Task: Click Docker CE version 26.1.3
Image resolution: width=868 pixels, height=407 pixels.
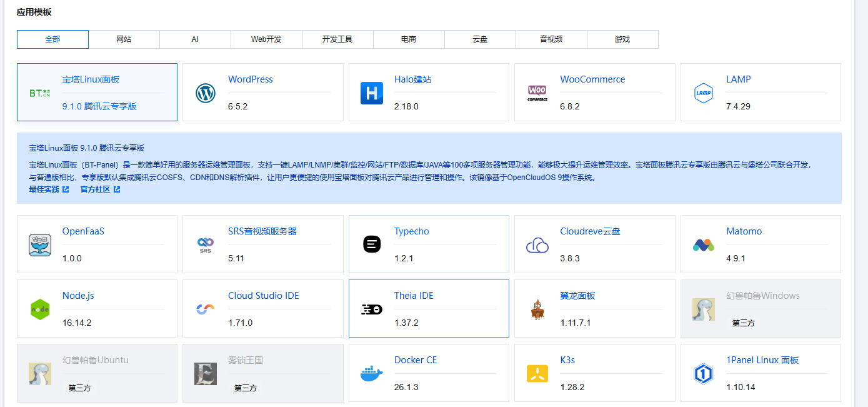Action: pos(406,387)
